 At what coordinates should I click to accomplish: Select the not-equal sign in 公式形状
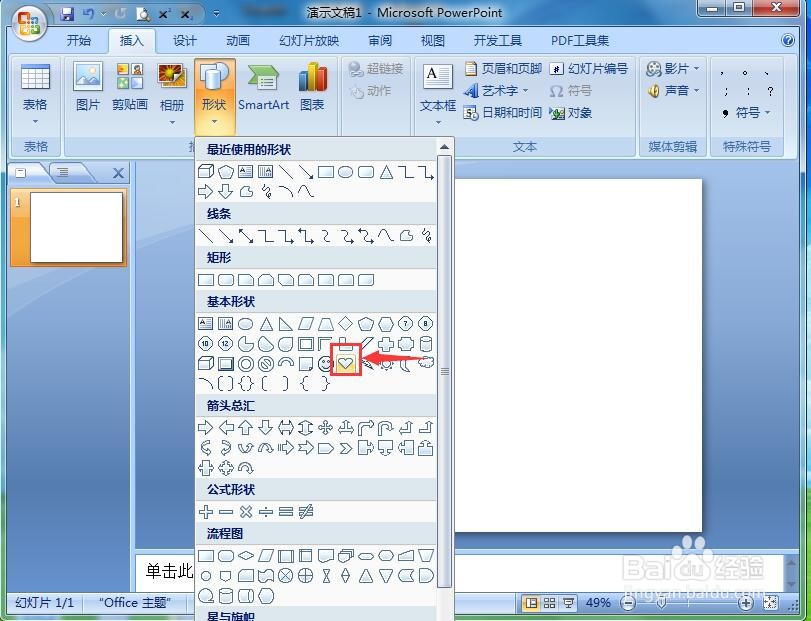[x=306, y=512]
